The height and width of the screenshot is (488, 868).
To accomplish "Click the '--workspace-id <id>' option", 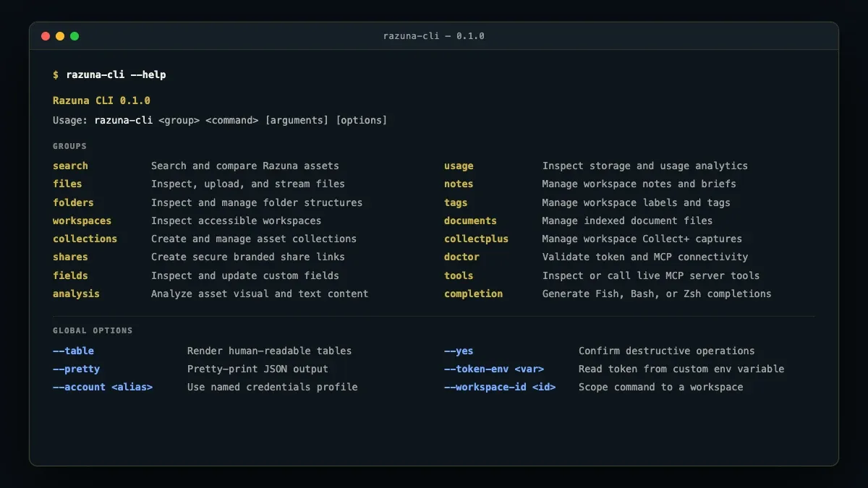I will (500, 387).
